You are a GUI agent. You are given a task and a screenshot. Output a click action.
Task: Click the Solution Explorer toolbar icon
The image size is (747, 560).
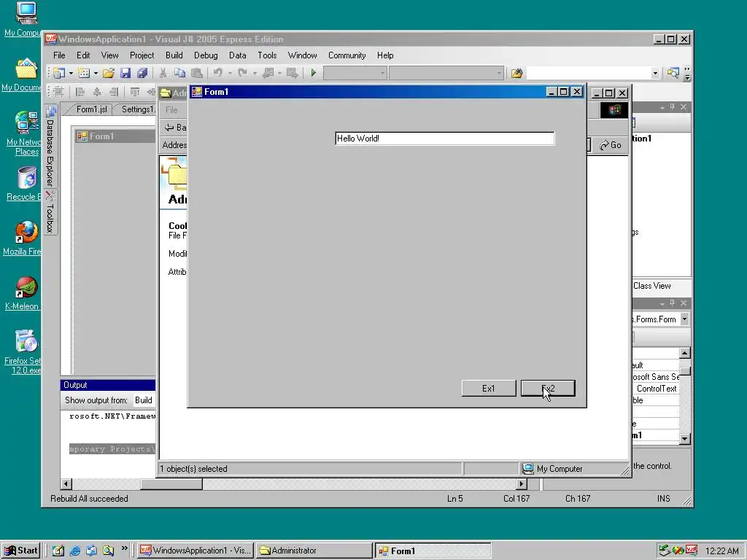click(673, 73)
